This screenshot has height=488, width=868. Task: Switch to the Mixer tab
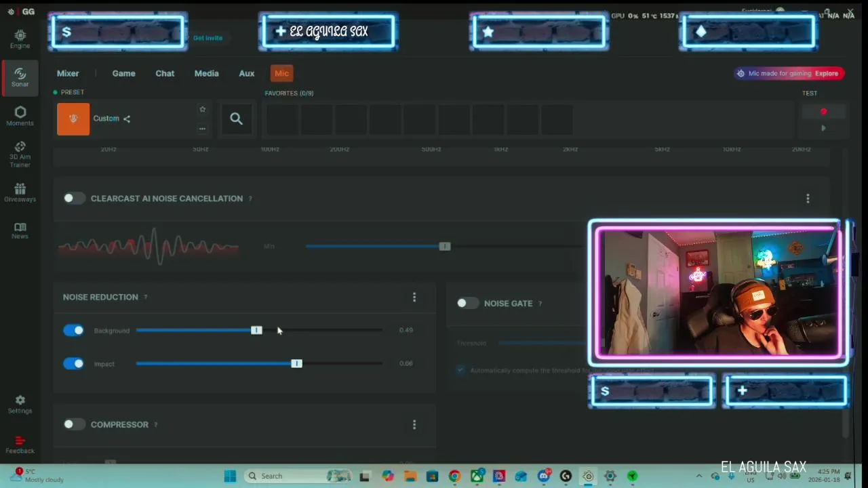pos(68,73)
